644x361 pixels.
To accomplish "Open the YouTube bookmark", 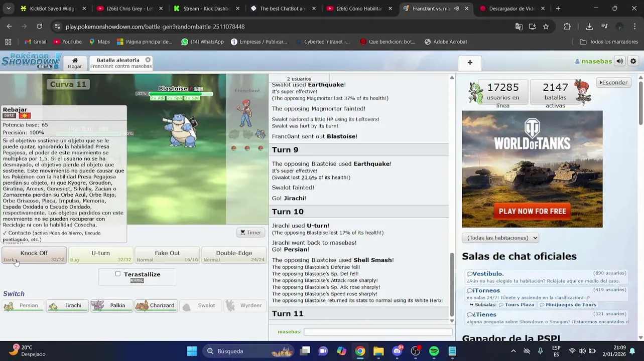I will (67, 42).
